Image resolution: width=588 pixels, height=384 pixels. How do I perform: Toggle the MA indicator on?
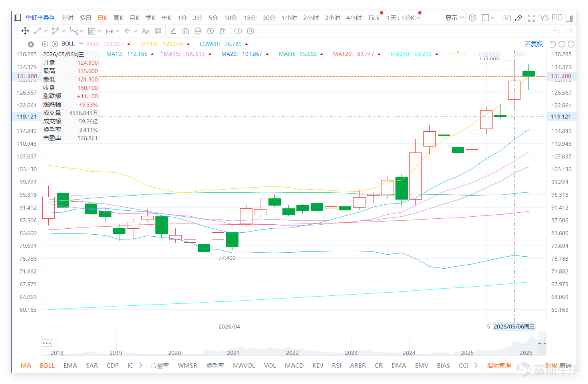click(26, 365)
